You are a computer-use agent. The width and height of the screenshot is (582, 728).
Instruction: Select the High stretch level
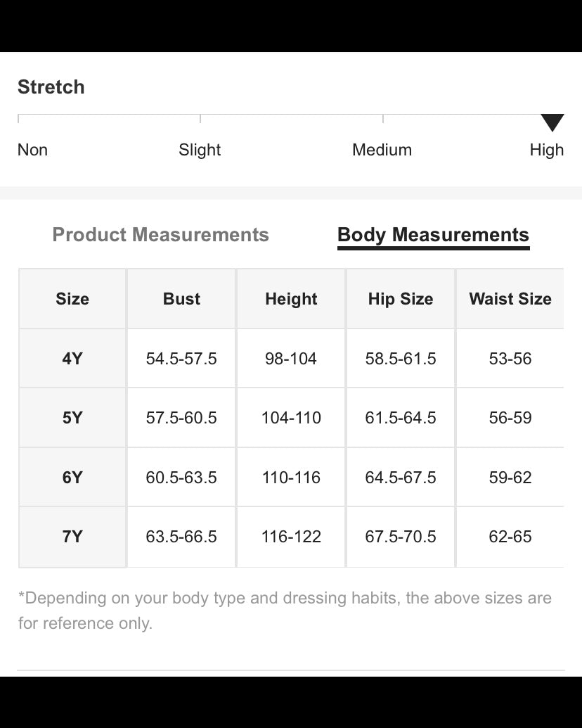pos(547,150)
